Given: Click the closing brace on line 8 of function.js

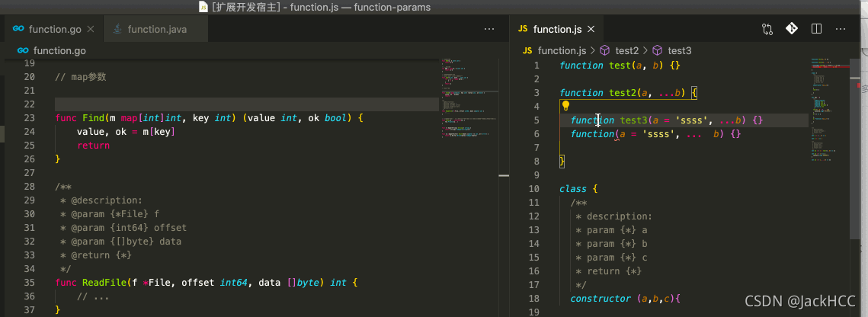Looking at the screenshot, I should click(562, 161).
